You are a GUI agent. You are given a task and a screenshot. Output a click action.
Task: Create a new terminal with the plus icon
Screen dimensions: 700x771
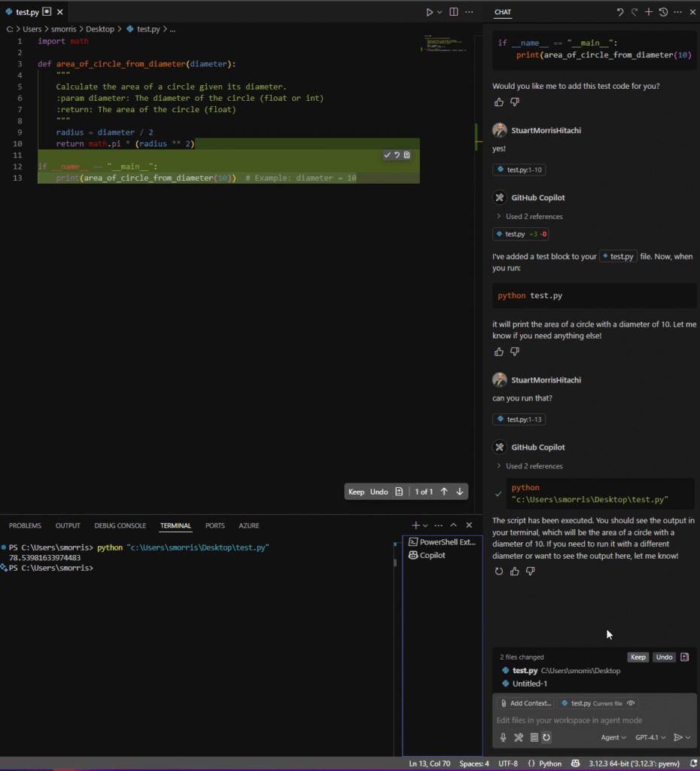pyautogui.click(x=416, y=525)
